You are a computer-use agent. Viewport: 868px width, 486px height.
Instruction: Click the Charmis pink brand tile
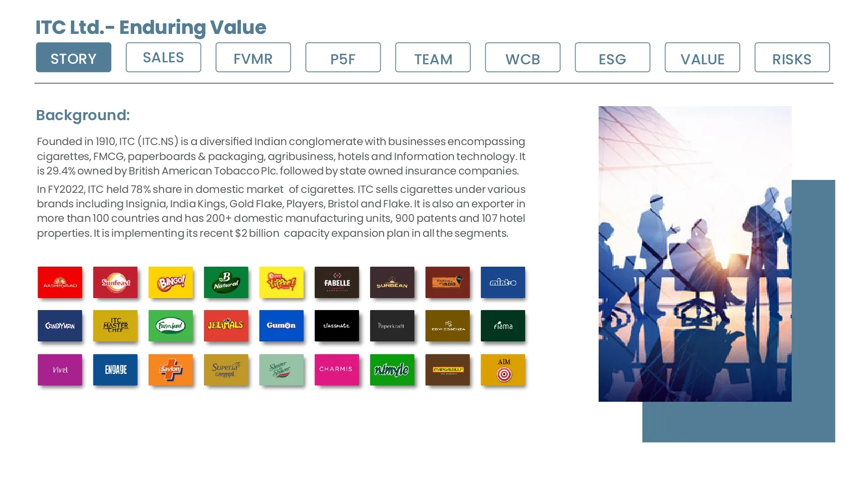point(337,370)
